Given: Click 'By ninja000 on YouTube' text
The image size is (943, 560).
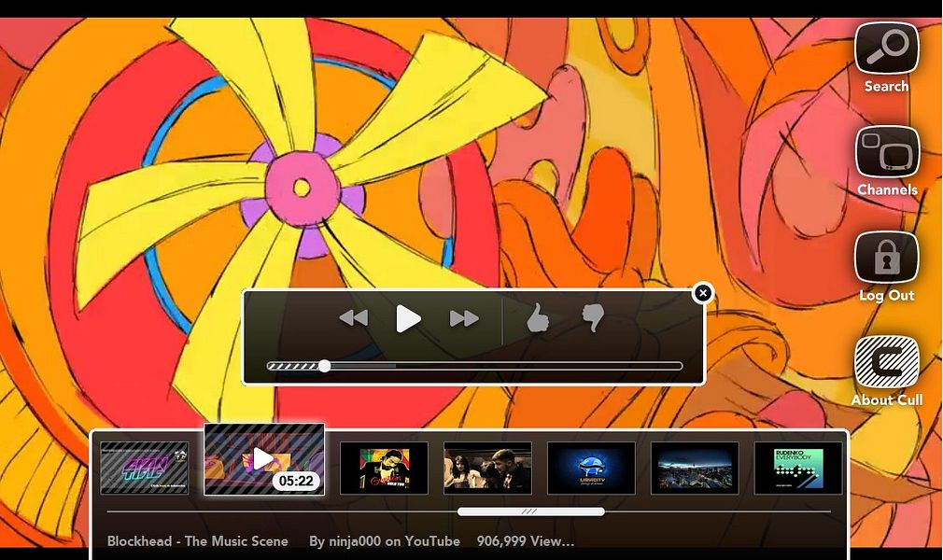Looking at the screenshot, I should (385, 540).
